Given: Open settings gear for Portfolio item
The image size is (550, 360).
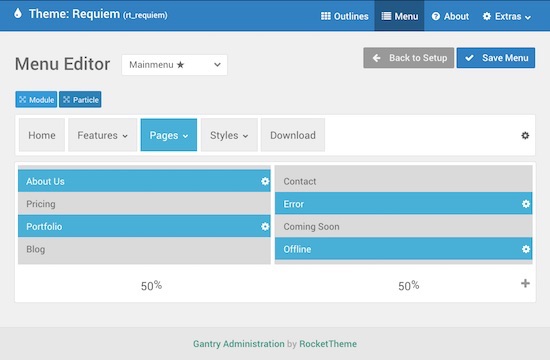Looking at the screenshot, I should pyautogui.click(x=265, y=226).
